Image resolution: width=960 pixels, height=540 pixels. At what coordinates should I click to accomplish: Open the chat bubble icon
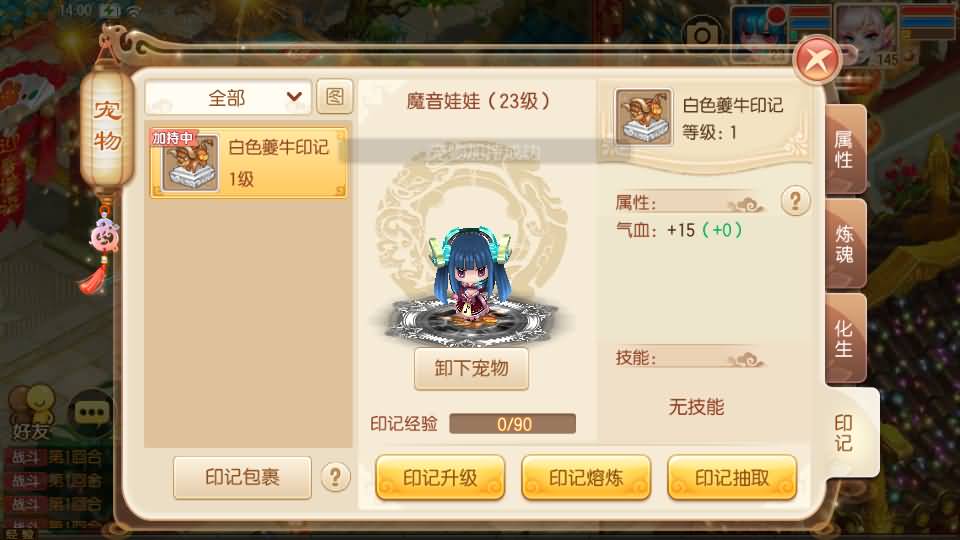tap(91, 413)
